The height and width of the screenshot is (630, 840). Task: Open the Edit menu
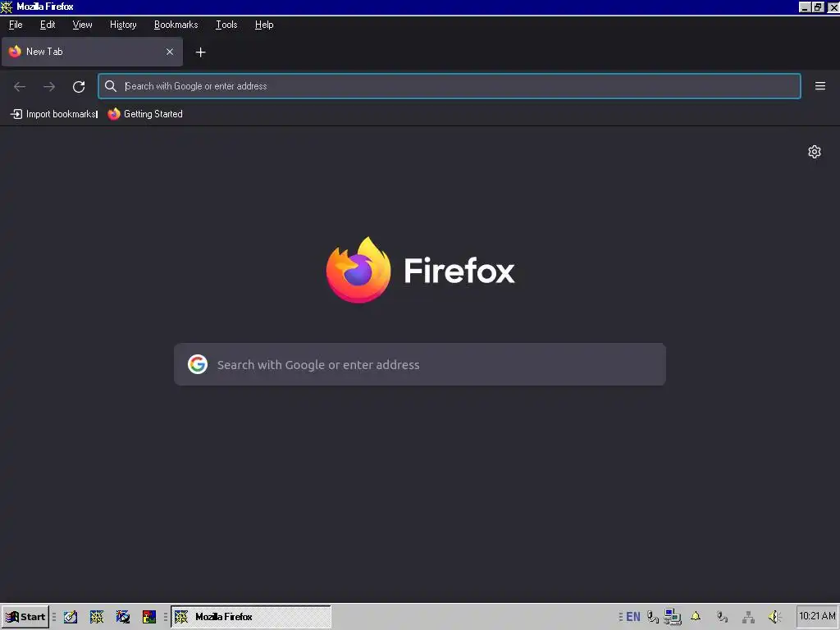coord(48,25)
